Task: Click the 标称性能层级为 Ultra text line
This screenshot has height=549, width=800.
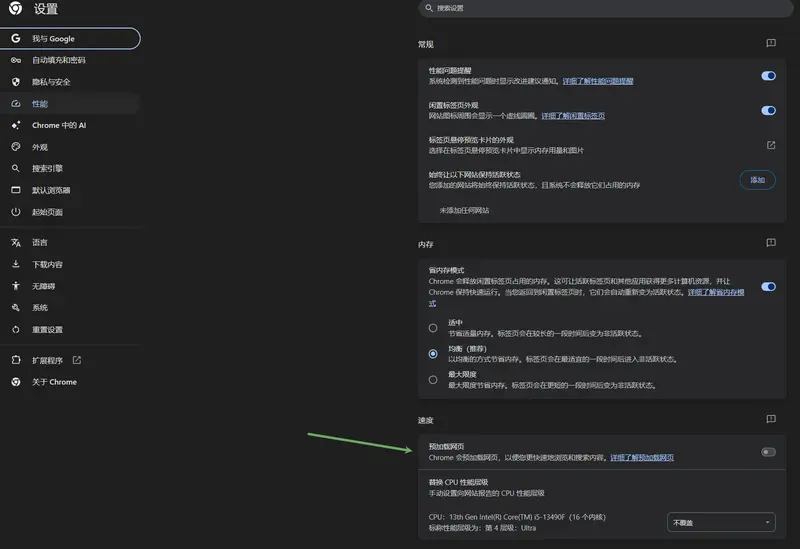Action: click(482, 528)
